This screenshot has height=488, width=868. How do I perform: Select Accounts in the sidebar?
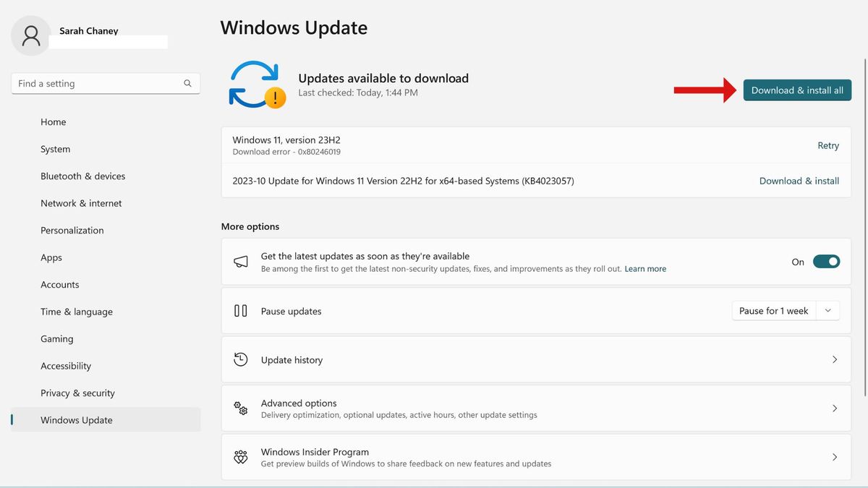click(x=59, y=284)
